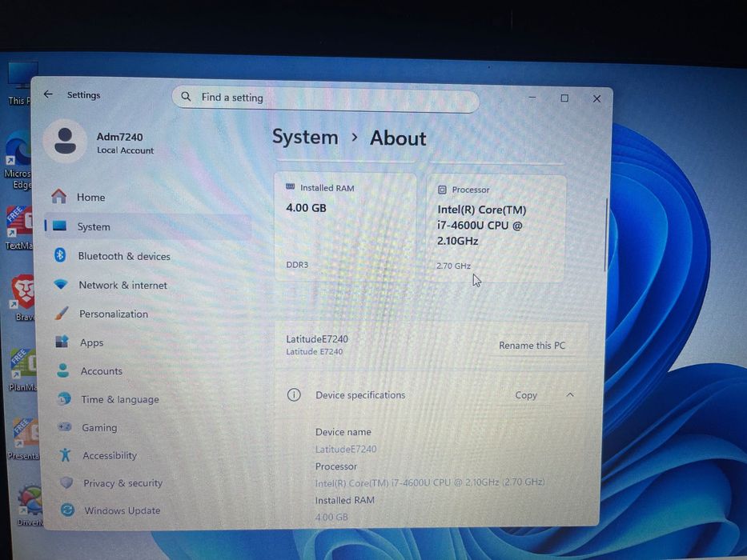Viewport: 747px width, 560px height.
Task: Open the Brave browser desktop shortcut
Action: 23,298
